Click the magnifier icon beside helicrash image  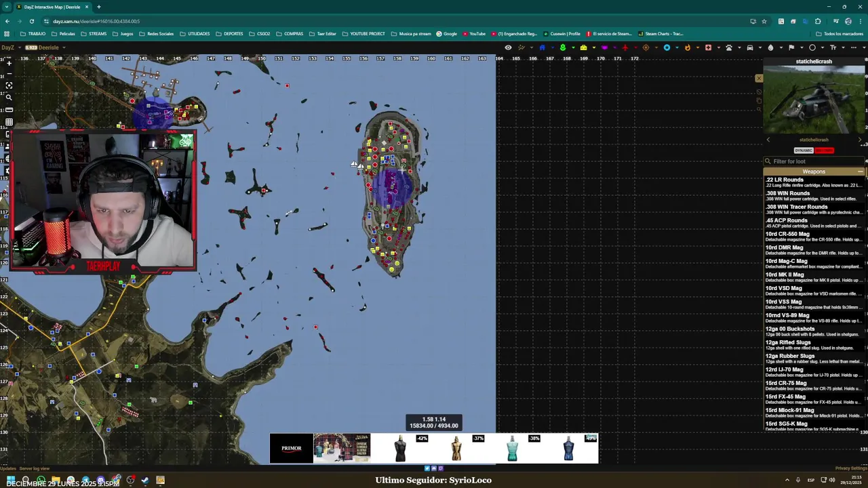[x=759, y=109]
